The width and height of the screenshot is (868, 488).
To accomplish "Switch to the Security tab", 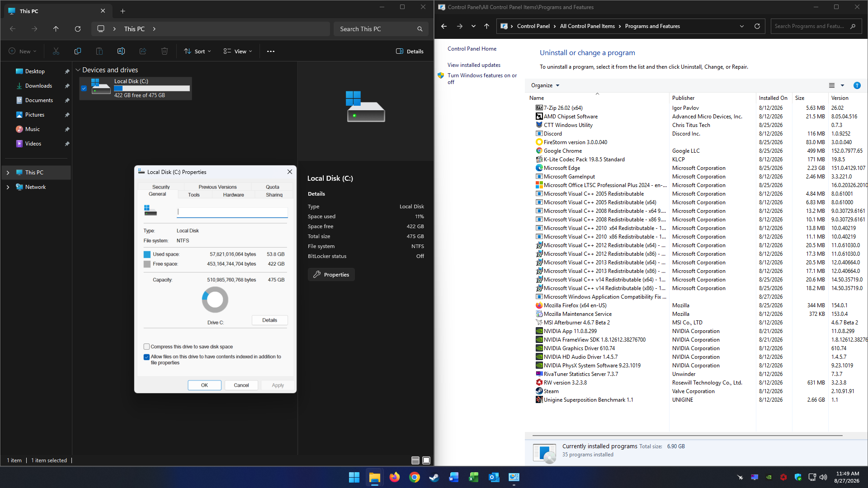I will [161, 187].
